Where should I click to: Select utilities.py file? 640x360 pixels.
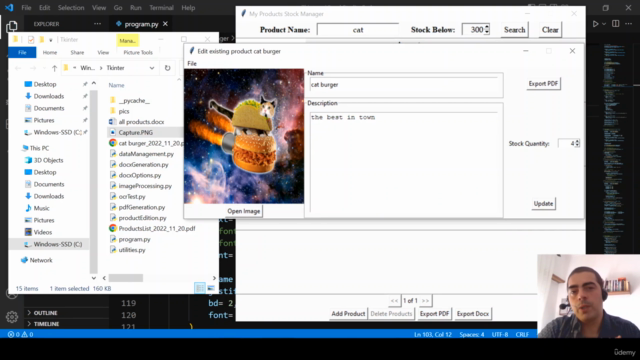[x=132, y=250]
